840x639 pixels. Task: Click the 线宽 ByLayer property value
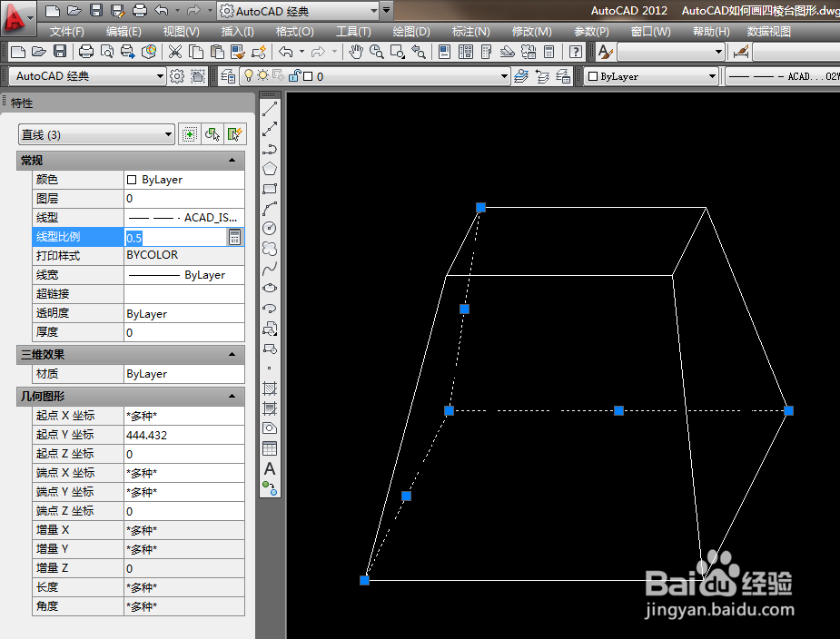[184, 275]
